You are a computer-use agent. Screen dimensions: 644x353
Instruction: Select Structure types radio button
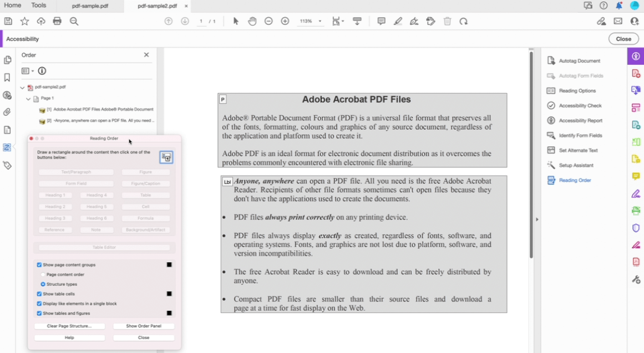click(43, 284)
